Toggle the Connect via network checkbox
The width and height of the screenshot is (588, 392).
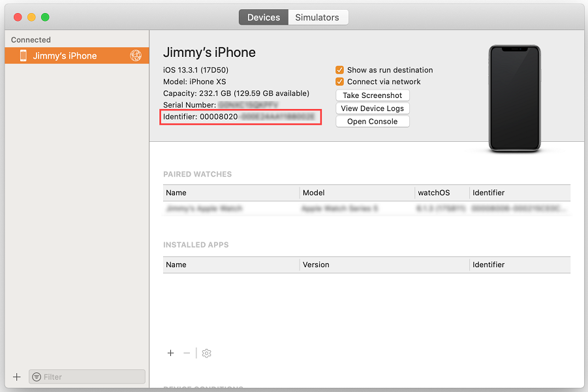[x=339, y=82]
